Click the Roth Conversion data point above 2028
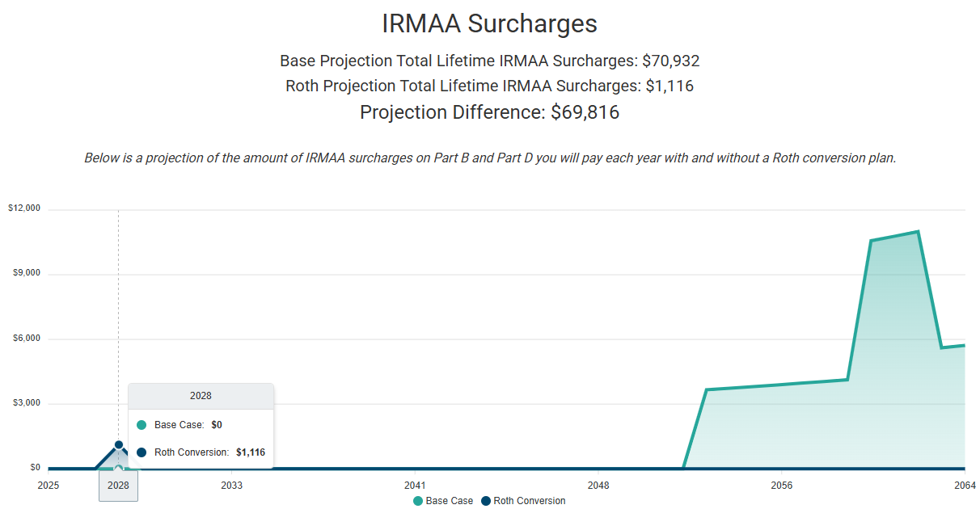The height and width of the screenshot is (509, 980). click(x=118, y=444)
